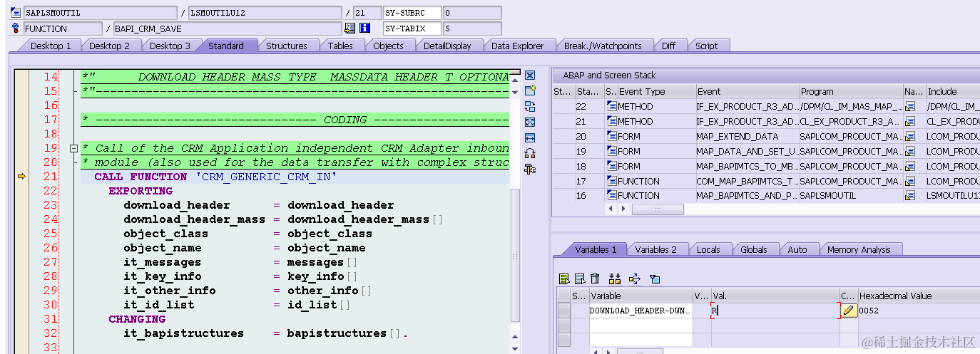Click the stack table scroll left arrow
This screenshot has height=354, width=980.
pos(610,209)
